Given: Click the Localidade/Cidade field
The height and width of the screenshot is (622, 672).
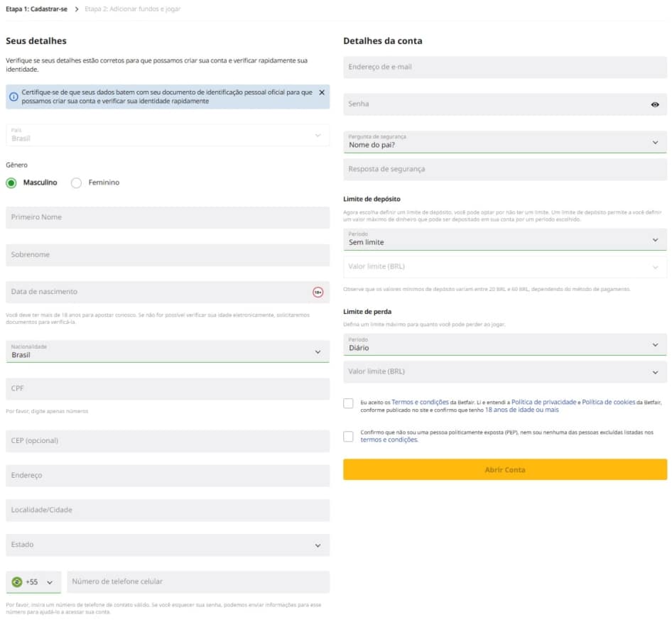Looking at the screenshot, I should click(x=168, y=511).
